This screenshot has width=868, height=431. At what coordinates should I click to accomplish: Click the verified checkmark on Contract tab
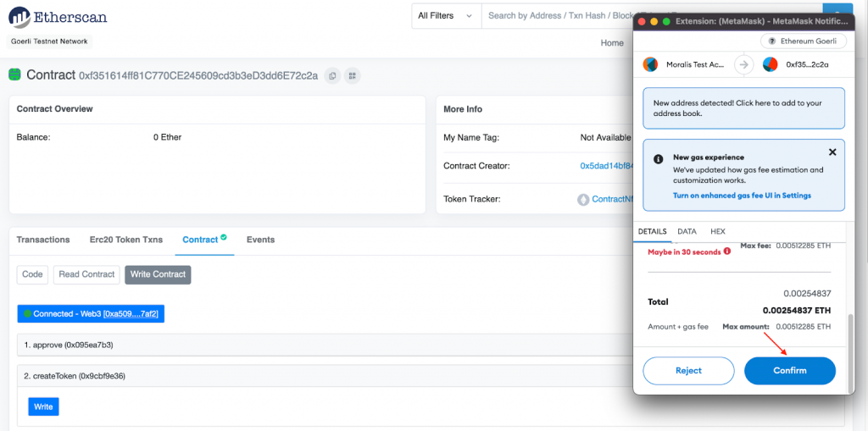tap(224, 237)
